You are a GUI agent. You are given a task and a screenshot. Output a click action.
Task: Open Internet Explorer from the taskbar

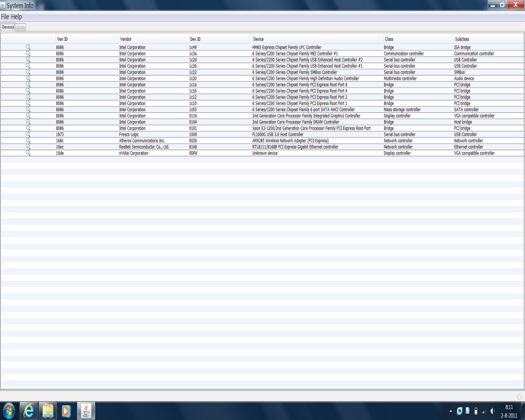click(x=28, y=411)
